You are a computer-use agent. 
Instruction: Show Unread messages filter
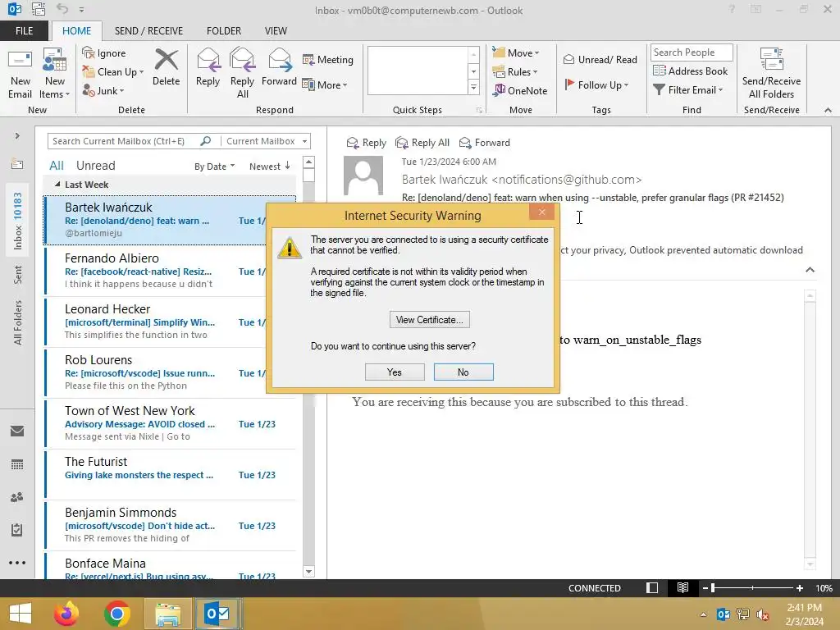coord(95,166)
